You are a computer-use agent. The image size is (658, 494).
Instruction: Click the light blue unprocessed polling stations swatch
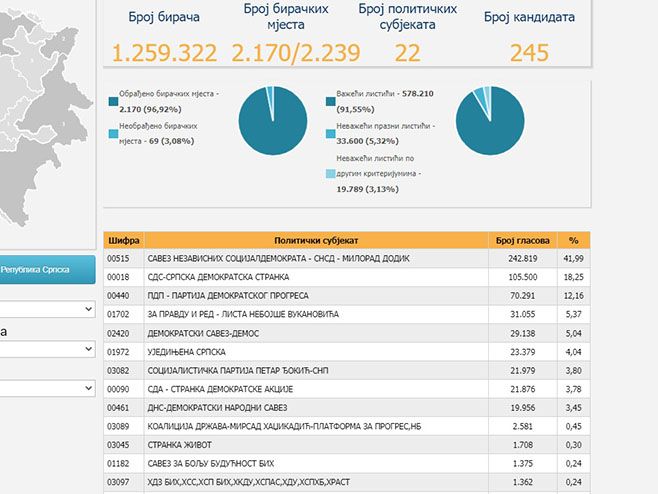[x=114, y=134]
